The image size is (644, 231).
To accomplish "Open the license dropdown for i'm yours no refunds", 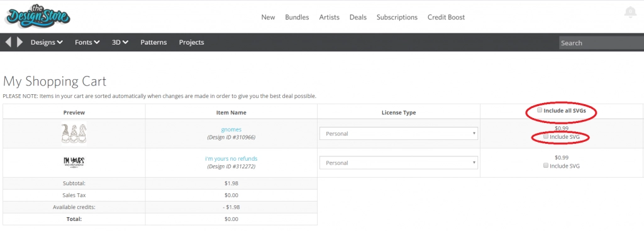I will [398, 163].
